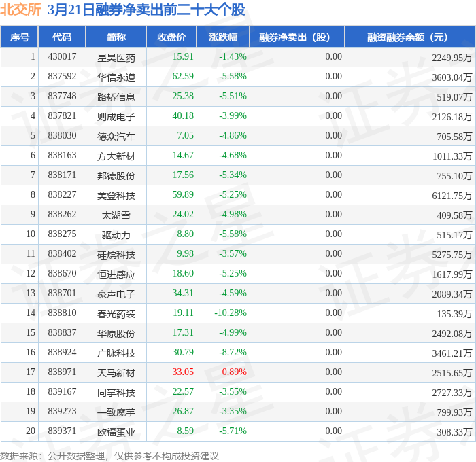Click the red 0.89% change value
This screenshot has height=462, width=476.
pyautogui.click(x=234, y=372)
